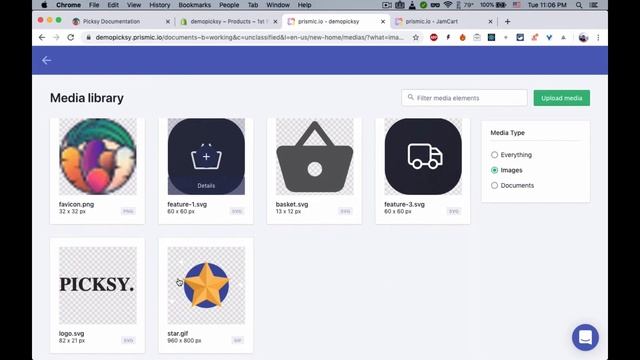The image size is (640, 360).
Task: Click the browser forward navigation arrow
Action: [56, 38]
